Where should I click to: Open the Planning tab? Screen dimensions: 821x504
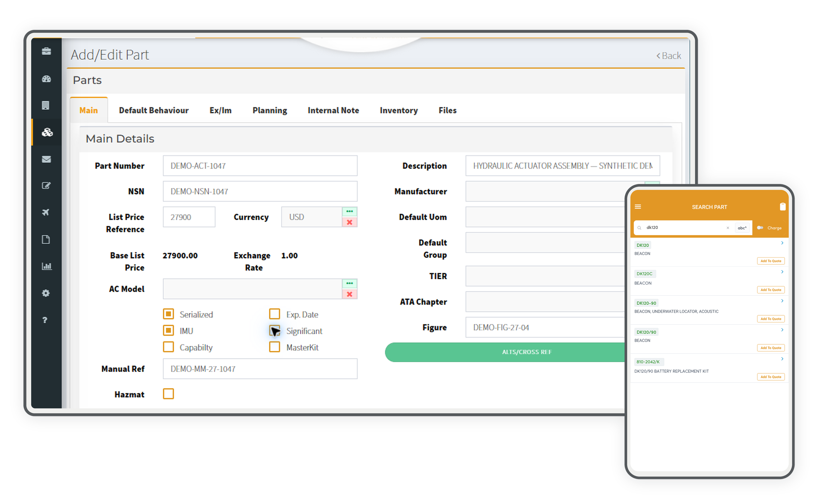coord(270,110)
